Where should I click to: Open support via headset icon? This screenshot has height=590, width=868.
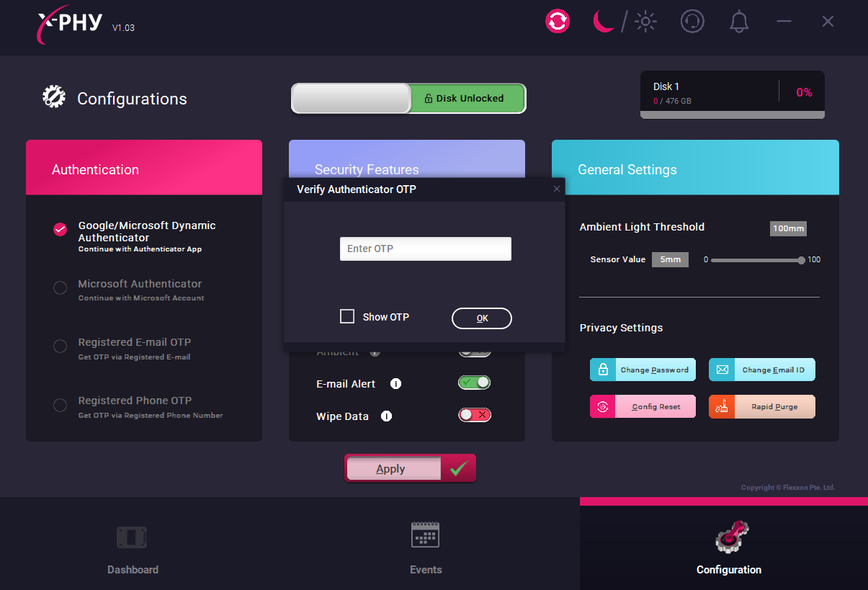tap(692, 21)
